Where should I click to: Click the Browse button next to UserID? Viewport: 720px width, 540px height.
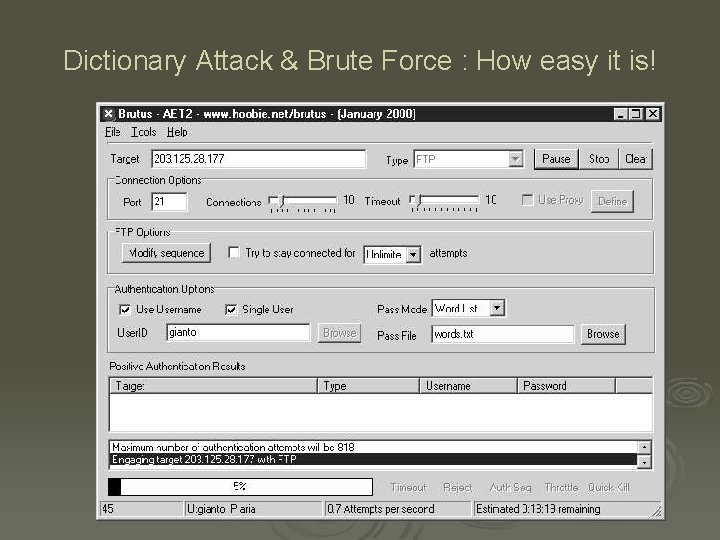pyautogui.click(x=339, y=333)
